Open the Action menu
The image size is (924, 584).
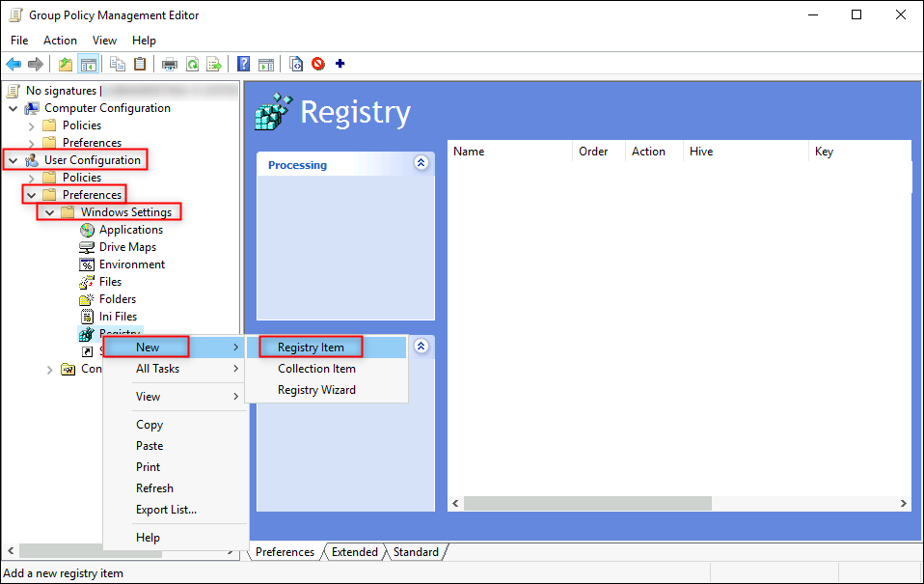(x=60, y=41)
